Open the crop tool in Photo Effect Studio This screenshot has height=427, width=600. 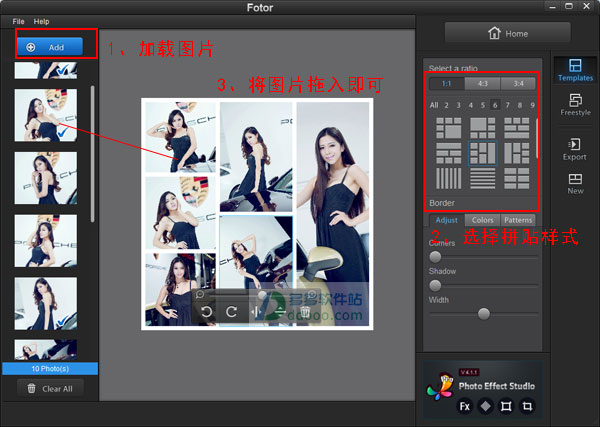527,406
